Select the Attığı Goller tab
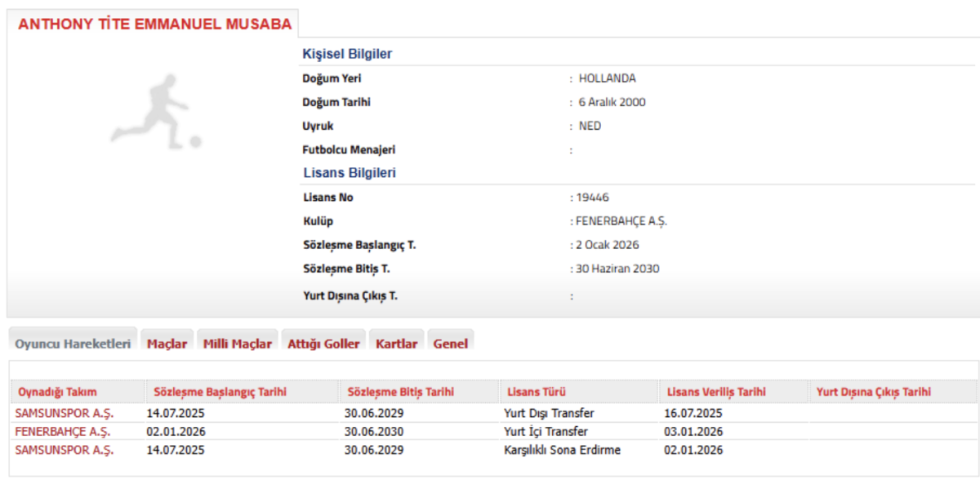 tap(325, 343)
